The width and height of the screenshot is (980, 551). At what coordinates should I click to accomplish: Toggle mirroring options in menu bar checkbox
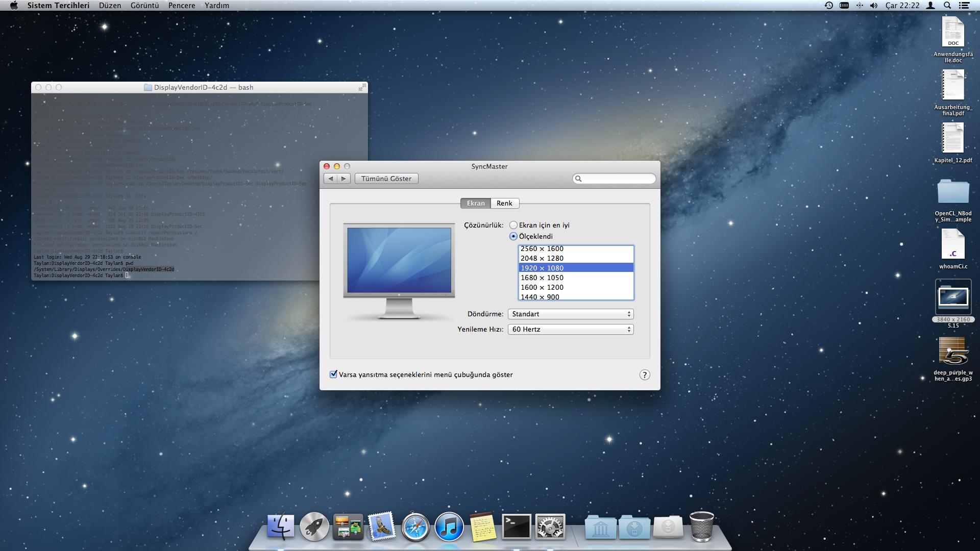pyautogui.click(x=334, y=374)
